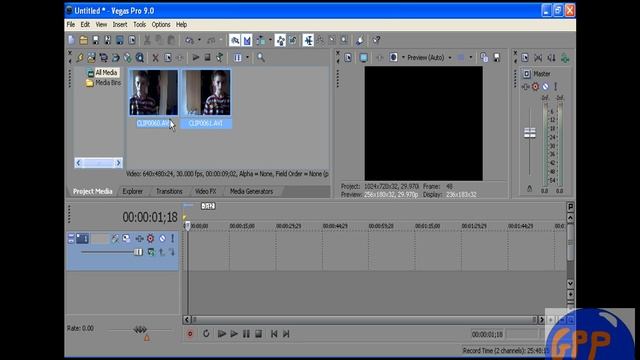Open the Options menu
Image resolution: width=640 pixels, height=360 pixels.
(161, 24)
